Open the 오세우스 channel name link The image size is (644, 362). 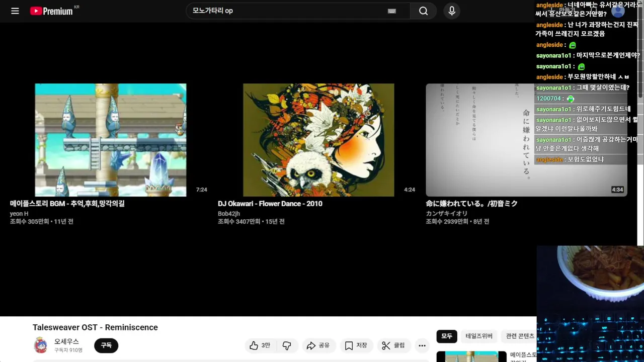coord(66,341)
